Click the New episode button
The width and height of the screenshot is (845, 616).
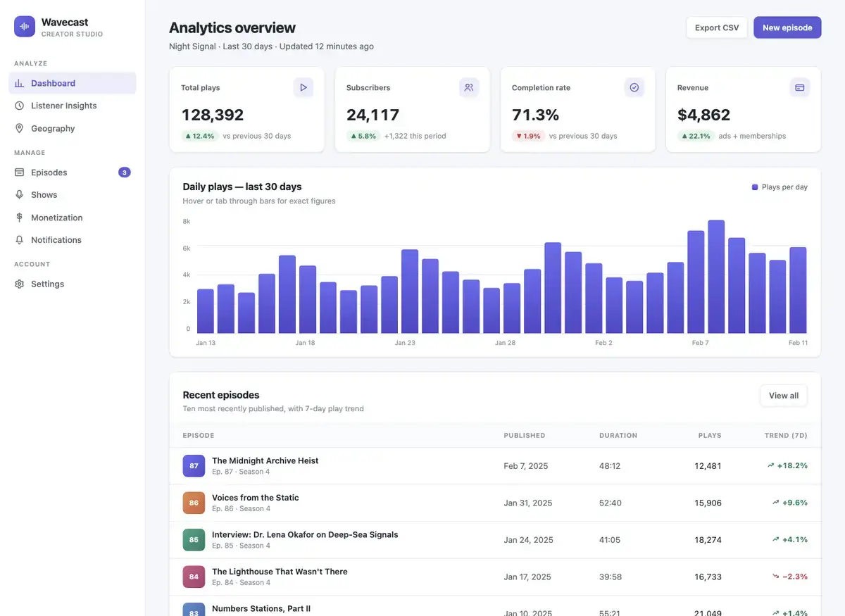[x=787, y=27]
